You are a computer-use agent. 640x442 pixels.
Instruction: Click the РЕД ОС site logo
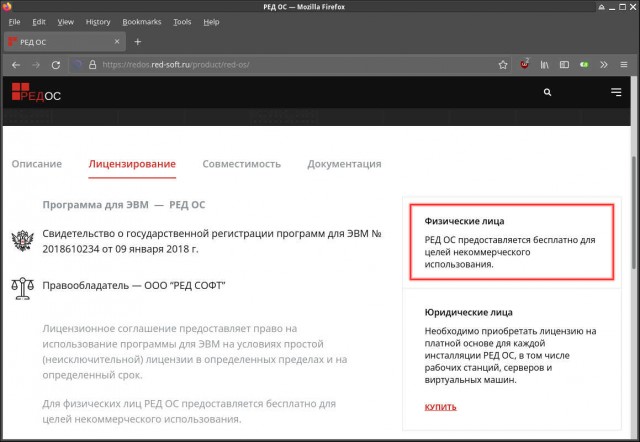pos(36,92)
